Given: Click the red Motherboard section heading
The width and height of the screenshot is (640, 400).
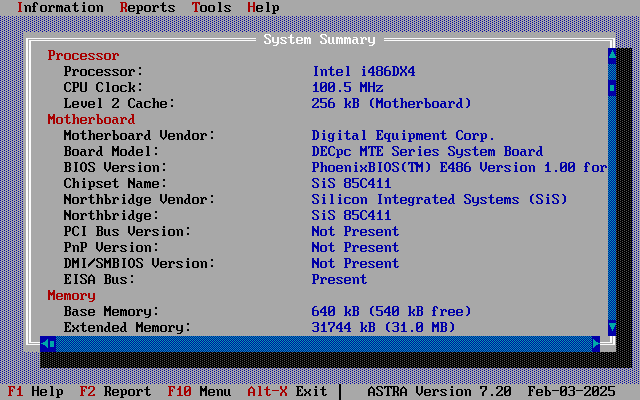Looking at the screenshot, I should 91,119.
